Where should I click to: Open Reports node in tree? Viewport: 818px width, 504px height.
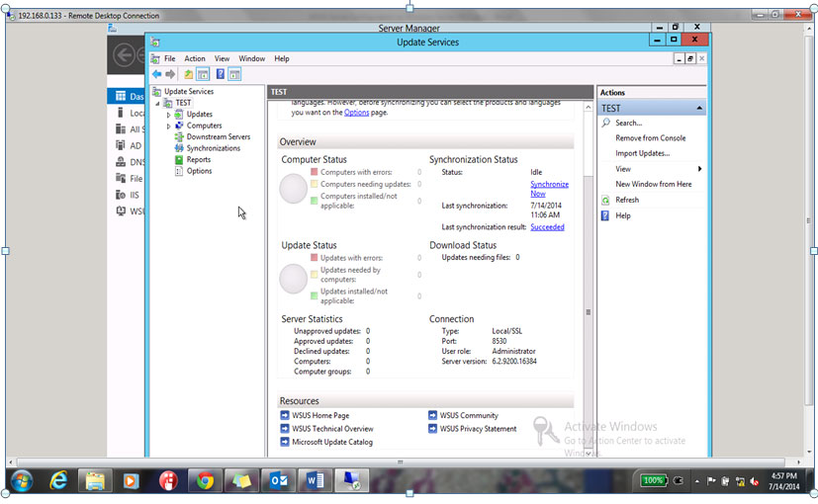pos(198,160)
